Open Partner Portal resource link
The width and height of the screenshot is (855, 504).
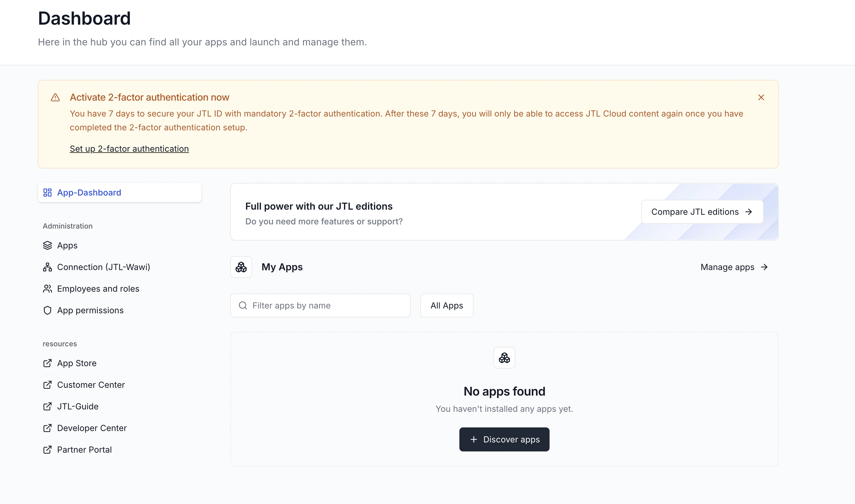pos(84,450)
